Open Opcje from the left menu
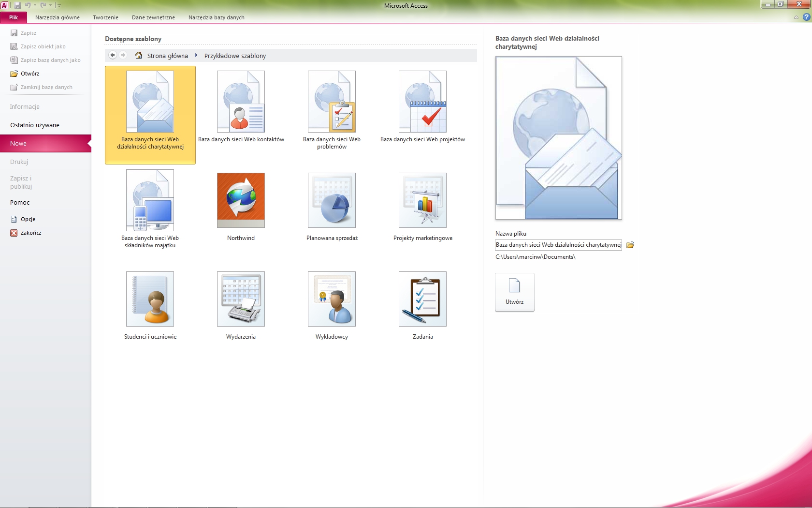 click(x=28, y=219)
